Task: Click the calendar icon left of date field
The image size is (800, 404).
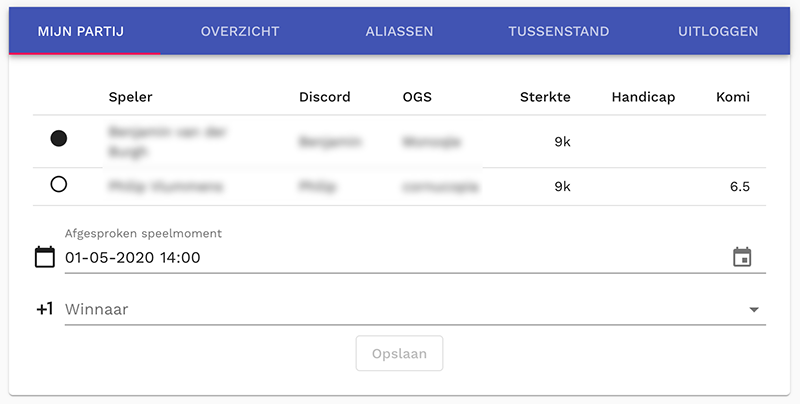Action: click(44, 257)
